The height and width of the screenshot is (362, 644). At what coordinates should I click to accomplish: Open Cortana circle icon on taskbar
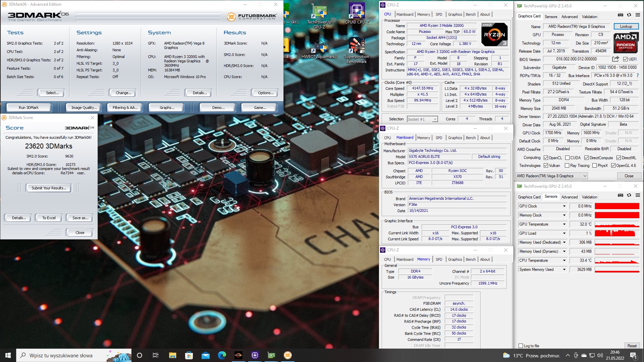[140, 355]
